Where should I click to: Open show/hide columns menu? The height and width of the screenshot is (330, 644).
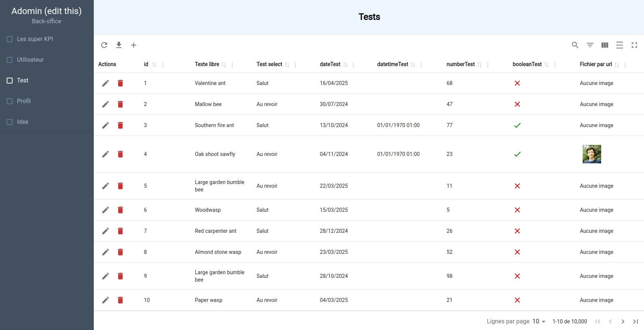pos(605,45)
